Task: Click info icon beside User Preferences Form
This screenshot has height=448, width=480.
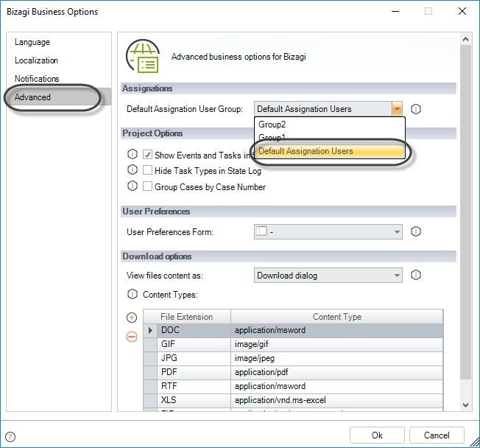Action: 415,231
